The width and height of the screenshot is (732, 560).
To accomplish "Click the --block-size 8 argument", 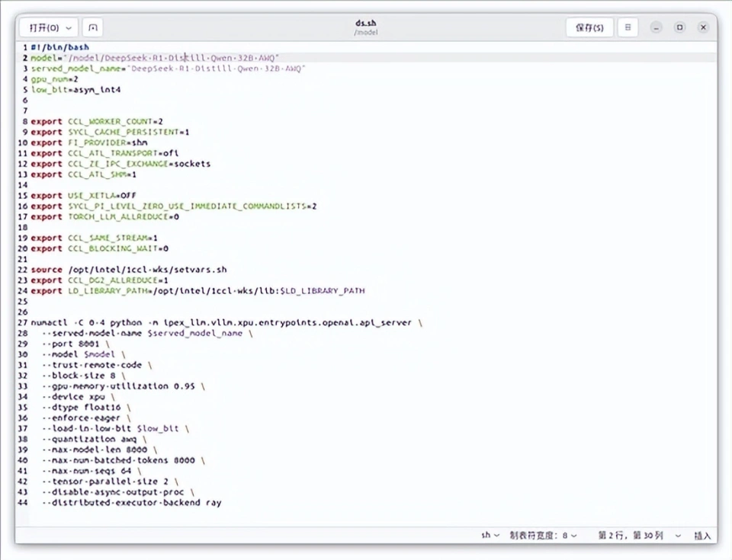I will pos(84,376).
